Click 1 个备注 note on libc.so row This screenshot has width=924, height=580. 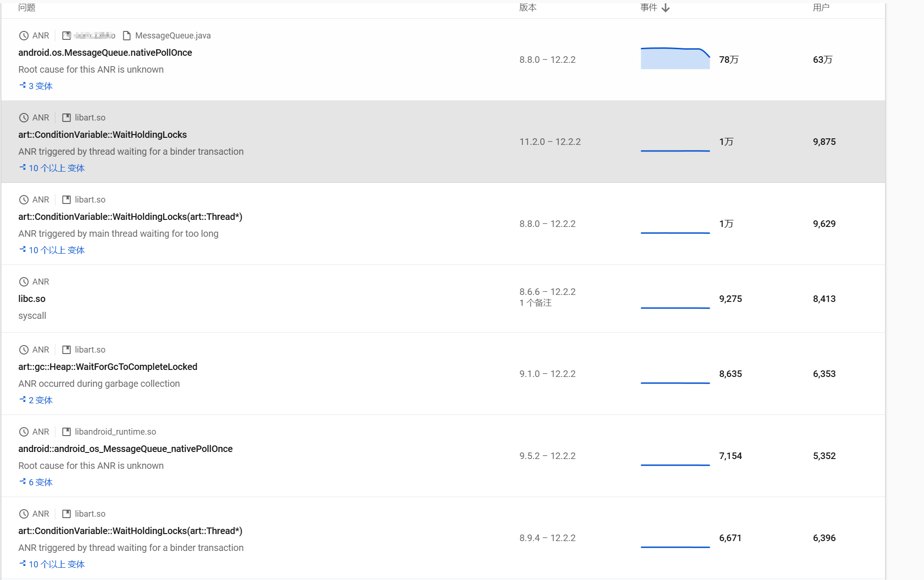click(x=535, y=303)
